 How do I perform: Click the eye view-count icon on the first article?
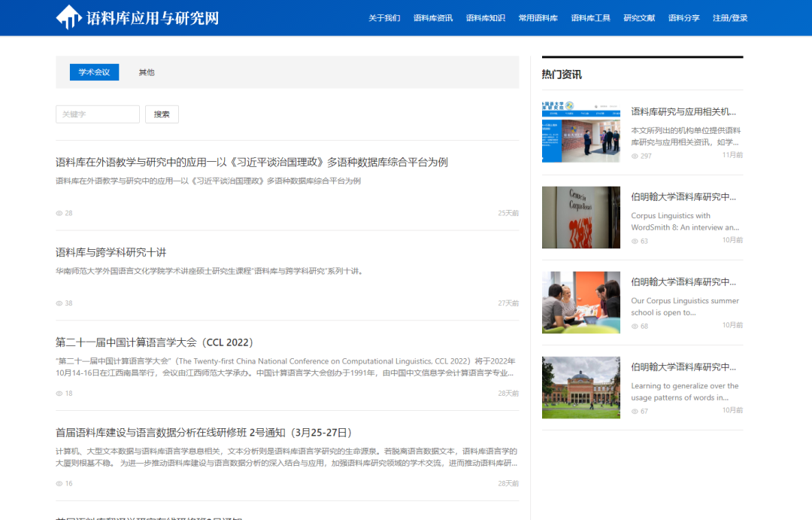pos(59,213)
